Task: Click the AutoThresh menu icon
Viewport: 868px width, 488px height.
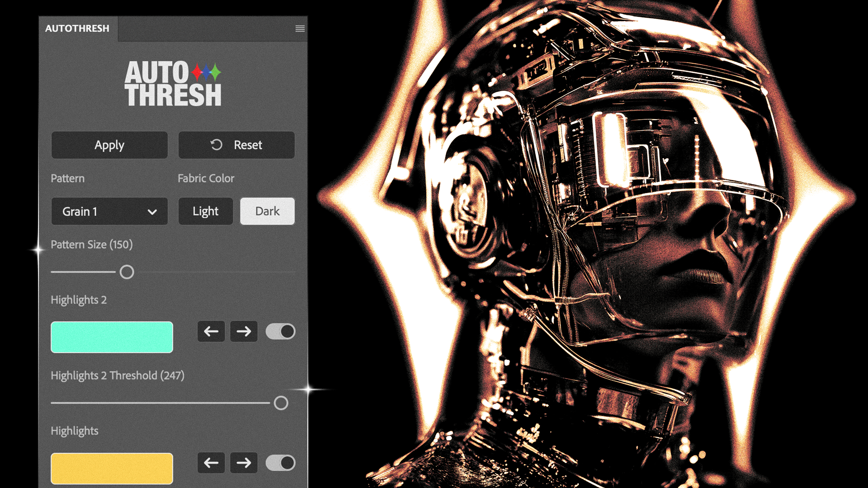Action: point(300,28)
